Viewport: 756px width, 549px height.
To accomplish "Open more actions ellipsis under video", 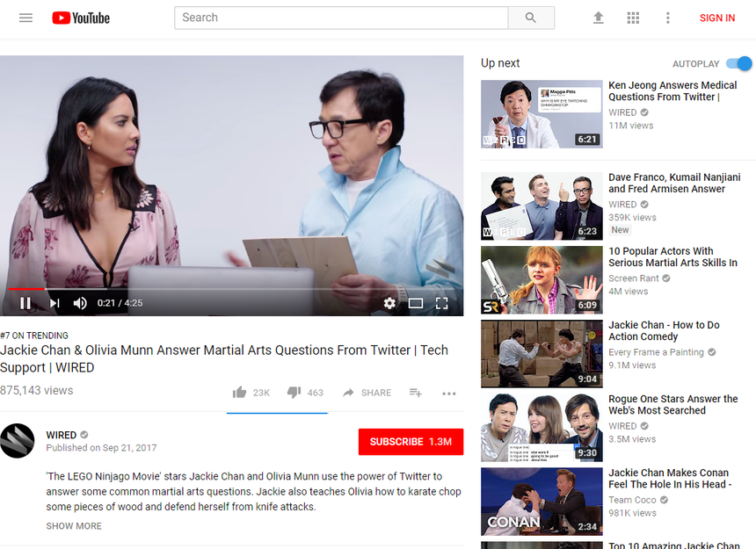I will [x=449, y=394].
